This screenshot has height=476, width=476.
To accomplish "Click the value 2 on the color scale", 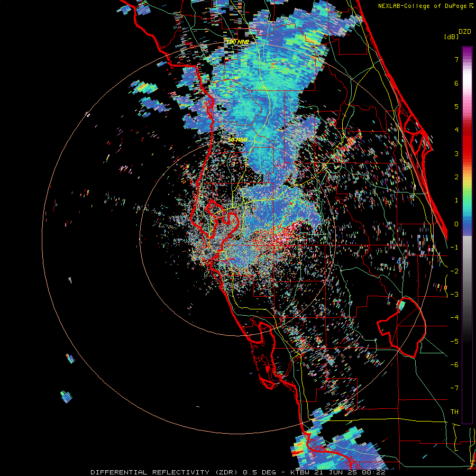I will click(456, 177).
